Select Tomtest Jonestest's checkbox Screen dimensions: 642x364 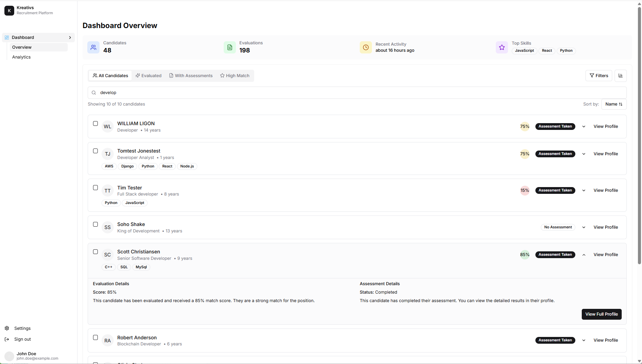[x=95, y=151]
